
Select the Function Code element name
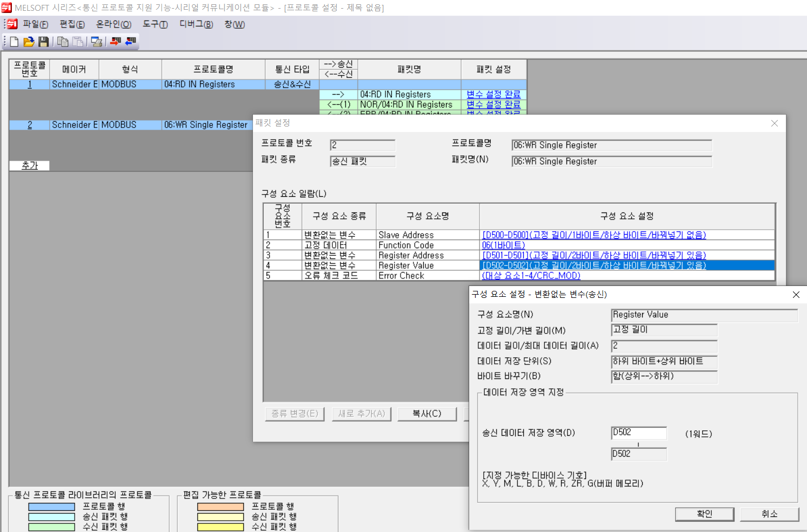[x=428, y=245]
